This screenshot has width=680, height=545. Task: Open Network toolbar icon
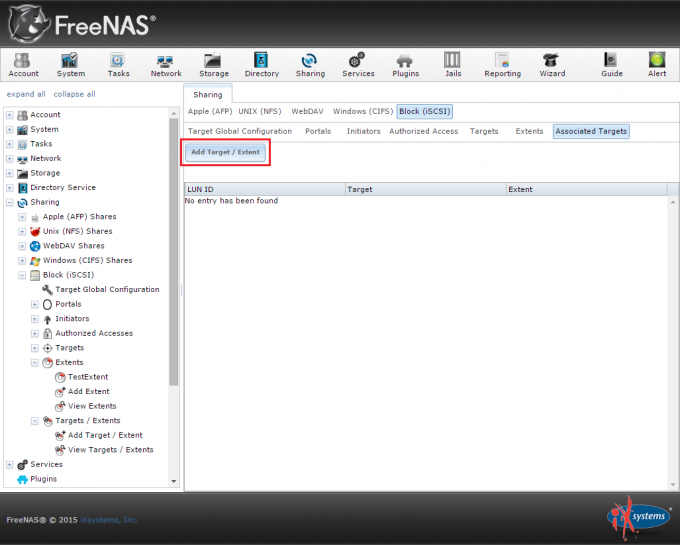point(166,65)
